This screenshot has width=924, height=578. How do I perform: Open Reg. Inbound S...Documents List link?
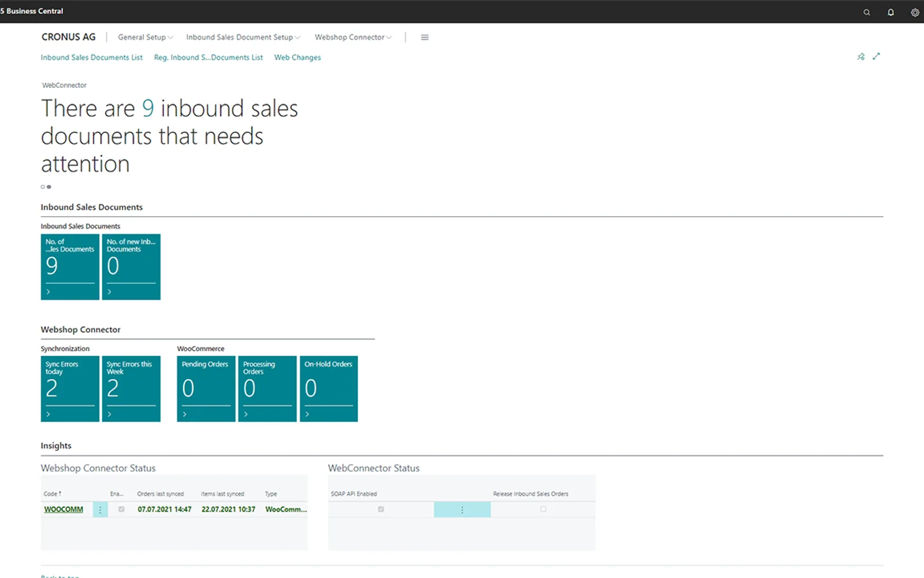coord(208,57)
